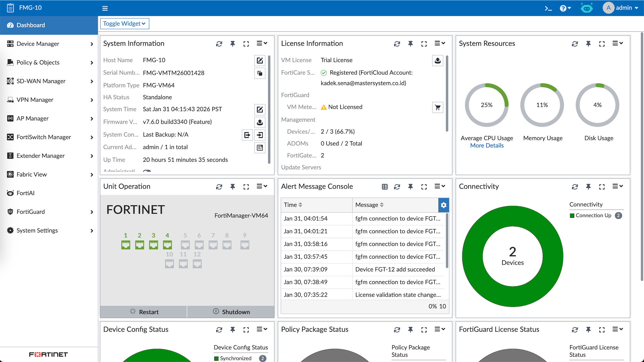Toggle the hamburger sidebar menu
Viewport: 644px width, 362px height.
(x=105, y=8)
